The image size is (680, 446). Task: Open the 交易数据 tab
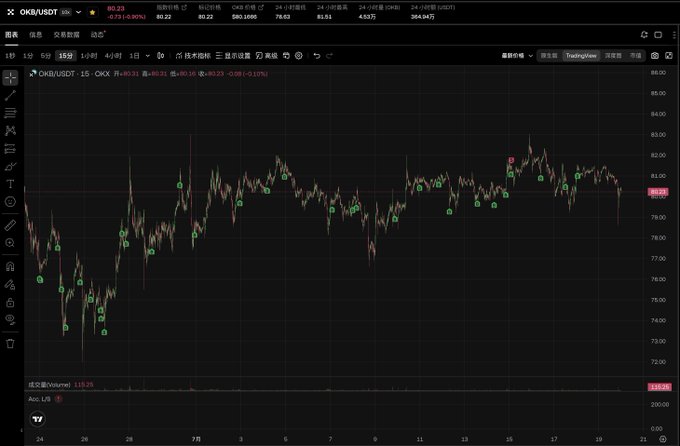tap(66, 35)
